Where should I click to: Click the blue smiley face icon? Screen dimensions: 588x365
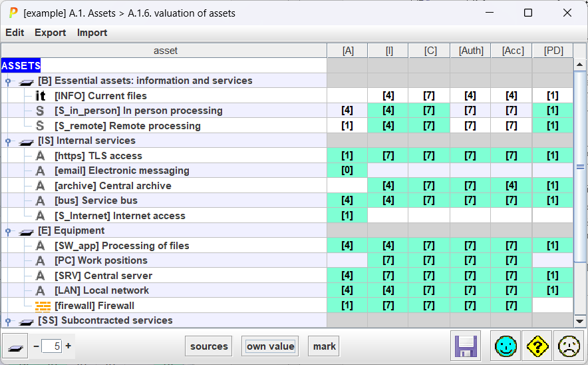point(507,346)
